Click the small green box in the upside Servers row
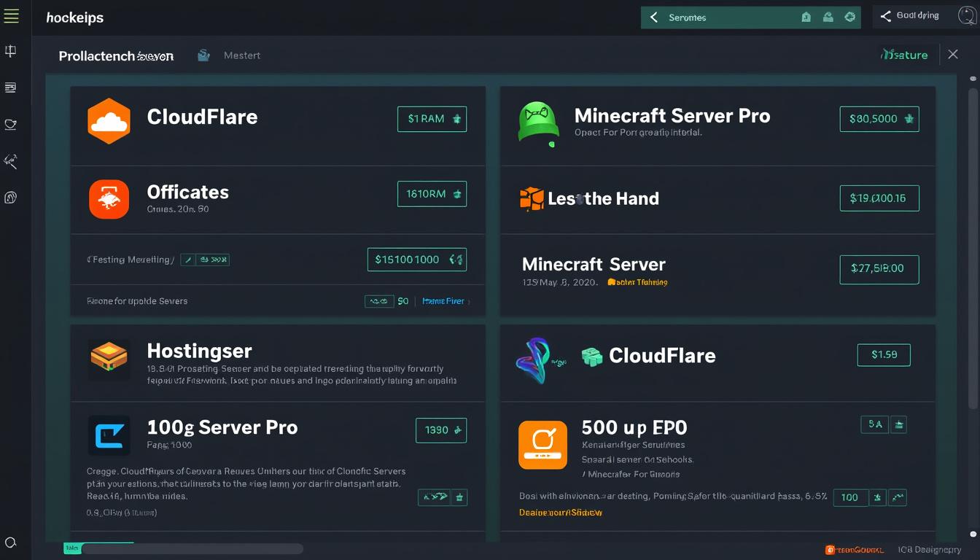The image size is (980, 560). point(379,301)
